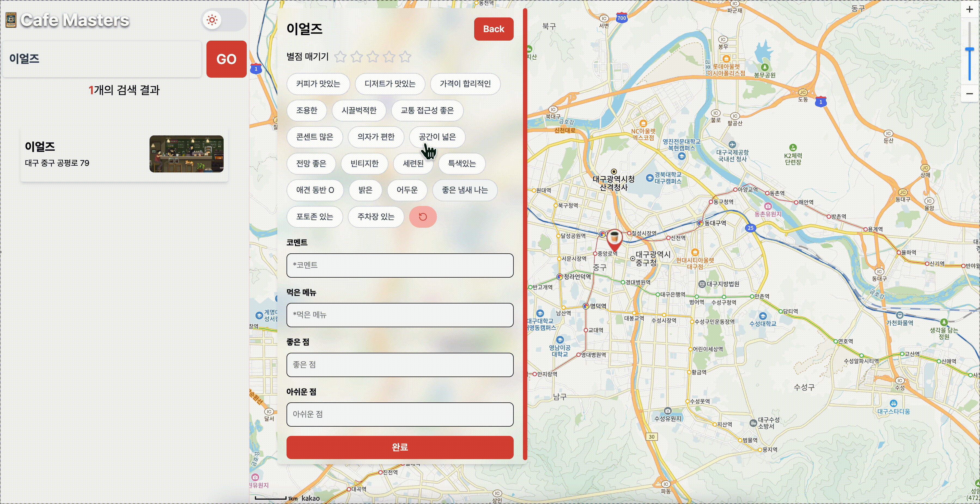The height and width of the screenshot is (504, 980).
Task: Enable the '애견 동반 O' tag
Action: pyautogui.click(x=315, y=190)
